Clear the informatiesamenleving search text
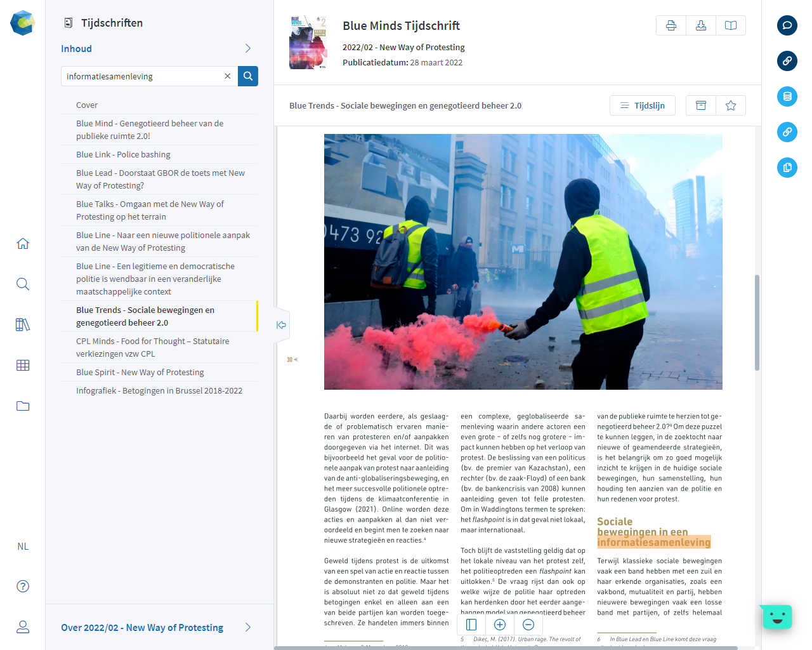 tap(228, 76)
